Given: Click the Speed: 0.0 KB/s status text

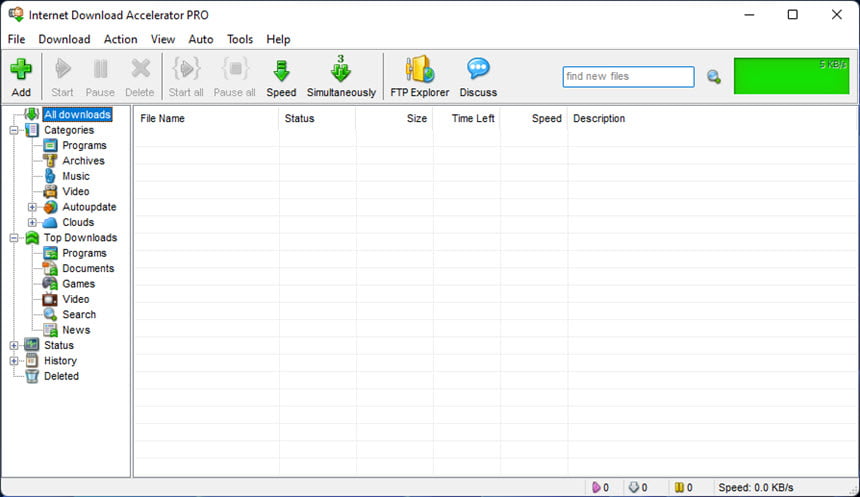Looking at the screenshot, I should [756, 488].
